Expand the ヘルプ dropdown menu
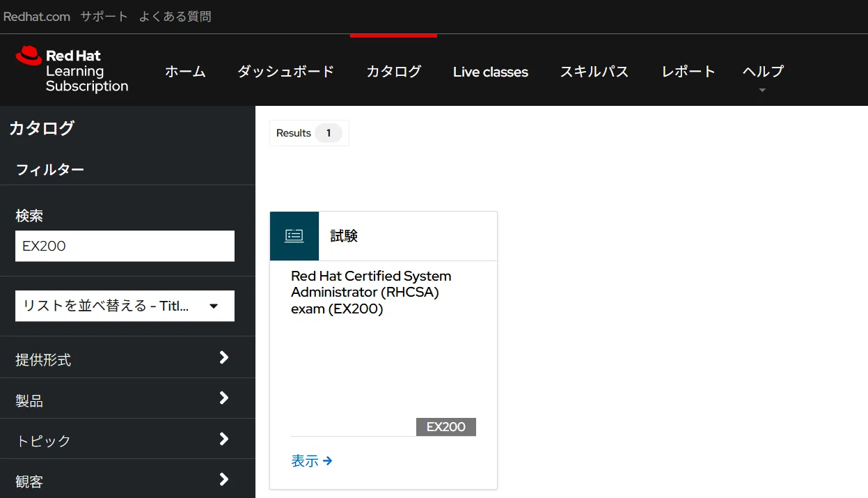 click(x=763, y=71)
